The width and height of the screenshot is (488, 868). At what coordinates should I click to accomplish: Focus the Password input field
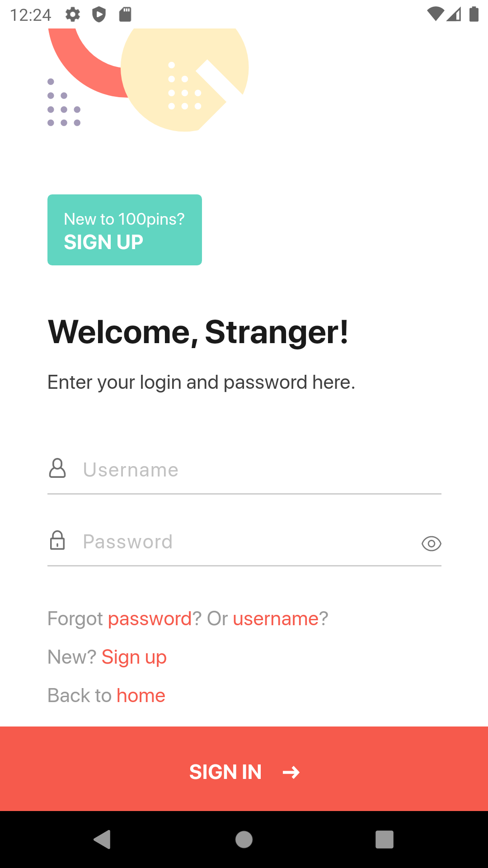pos(244,542)
